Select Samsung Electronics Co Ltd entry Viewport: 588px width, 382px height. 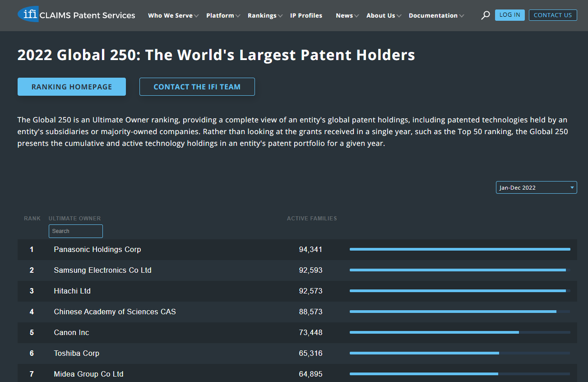(102, 270)
